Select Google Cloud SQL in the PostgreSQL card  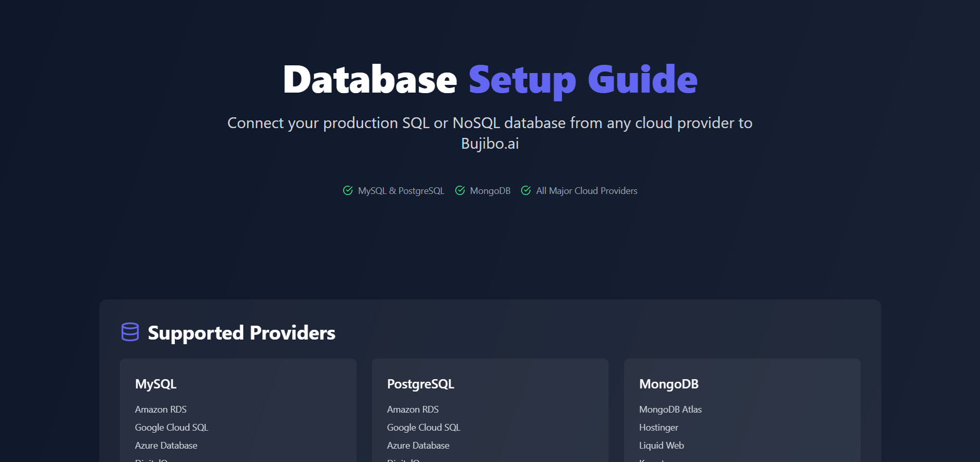click(x=423, y=428)
